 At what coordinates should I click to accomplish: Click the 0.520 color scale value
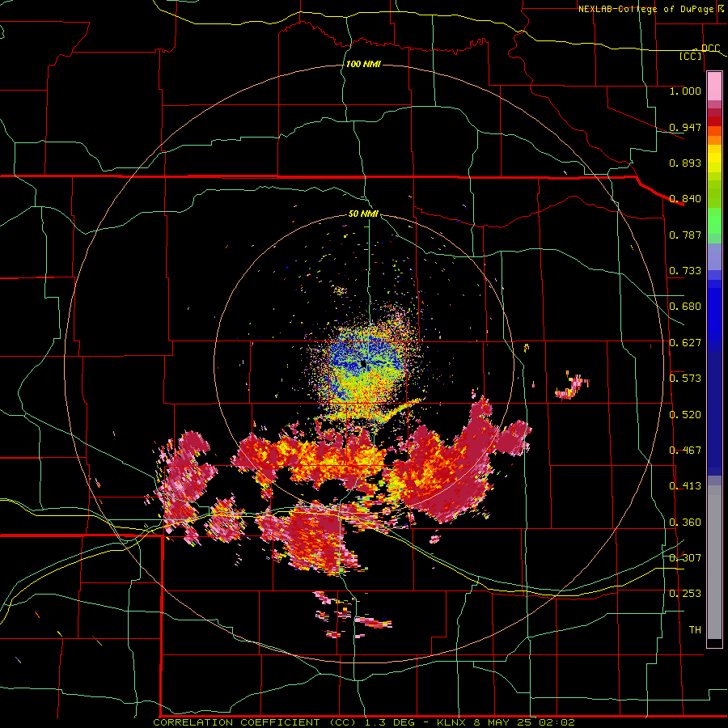click(x=685, y=415)
